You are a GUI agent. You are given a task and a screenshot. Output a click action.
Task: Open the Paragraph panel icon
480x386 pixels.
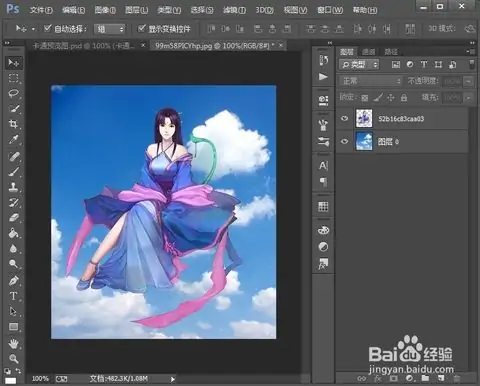(323, 182)
